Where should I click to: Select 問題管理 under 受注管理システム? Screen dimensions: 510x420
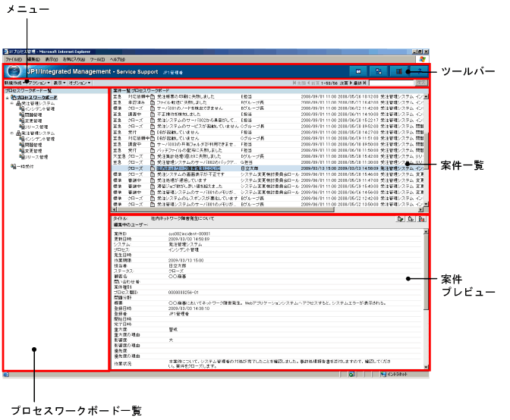coord(33,115)
